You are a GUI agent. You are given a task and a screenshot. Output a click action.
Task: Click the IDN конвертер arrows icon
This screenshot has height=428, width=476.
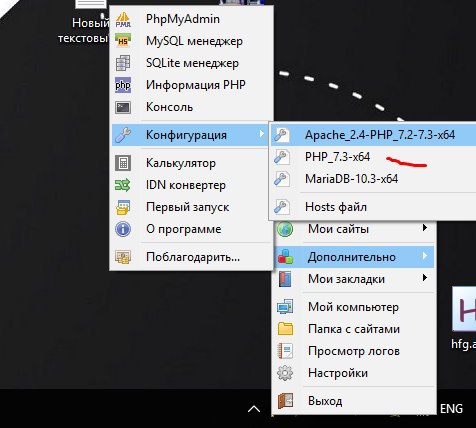coord(123,185)
